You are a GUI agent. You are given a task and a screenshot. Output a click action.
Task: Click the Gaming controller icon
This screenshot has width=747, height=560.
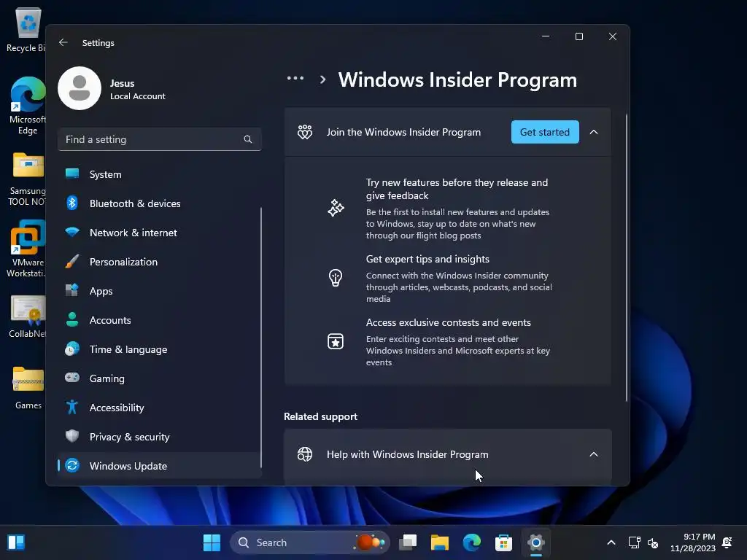coord(72,378)
